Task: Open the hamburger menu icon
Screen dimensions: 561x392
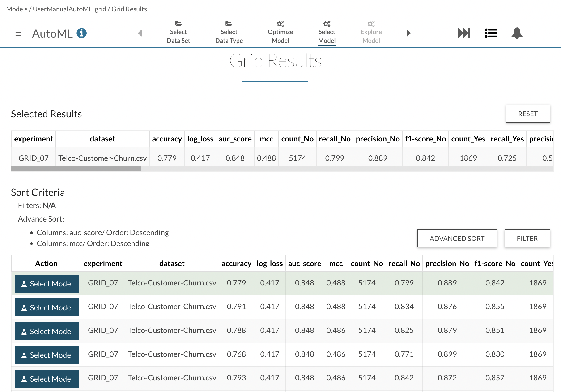Action: point(18,34)
